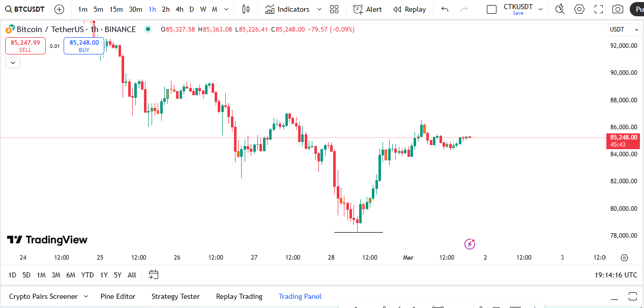Click the SELL 85,247.99 button
The width and height of the screenshot is (644, 308).
pyautogui.click(x=25, y=46)
